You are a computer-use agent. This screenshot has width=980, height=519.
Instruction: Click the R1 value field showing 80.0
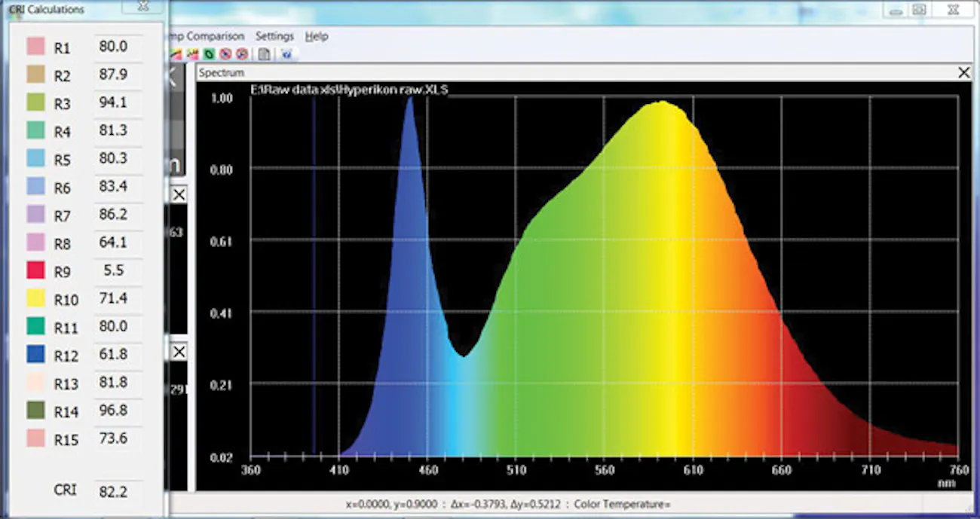(118, 47)
